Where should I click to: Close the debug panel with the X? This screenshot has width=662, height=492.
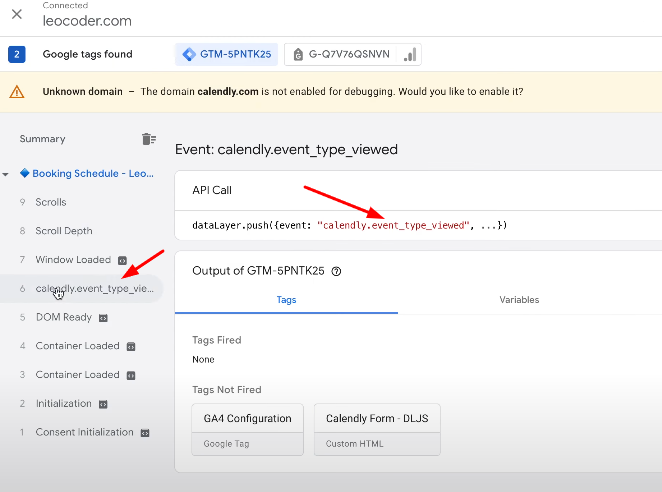click(x=17, y=14)
